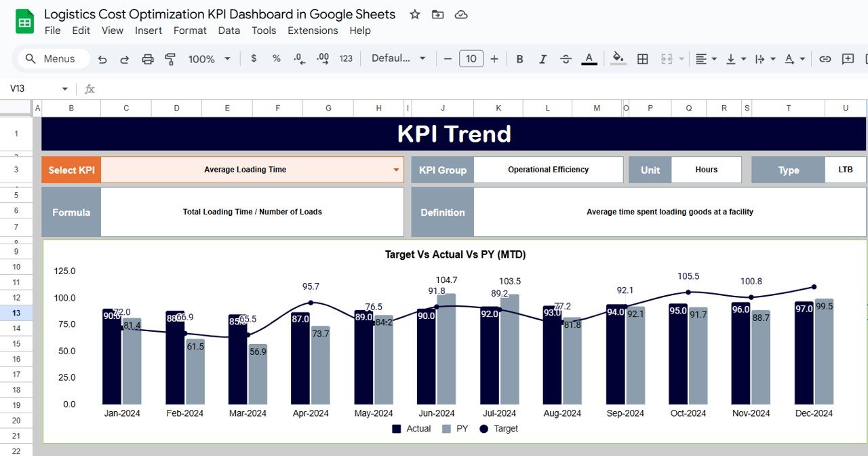Click the Paint format tool
The width and height of the screenshot is (868, 456).
(170, 59)
